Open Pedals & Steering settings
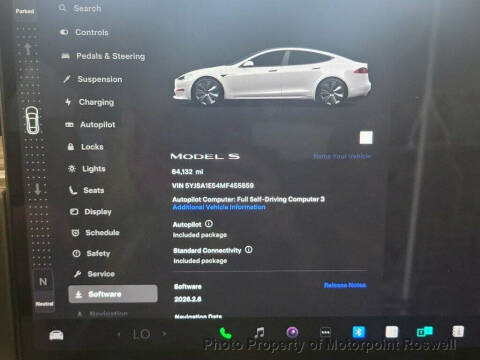The height and width of the screenshot is (360, 480). 103,56
